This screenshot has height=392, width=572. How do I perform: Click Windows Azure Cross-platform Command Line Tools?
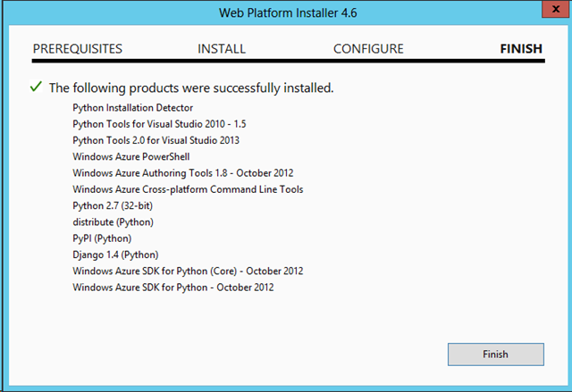(x=189, y=189)
